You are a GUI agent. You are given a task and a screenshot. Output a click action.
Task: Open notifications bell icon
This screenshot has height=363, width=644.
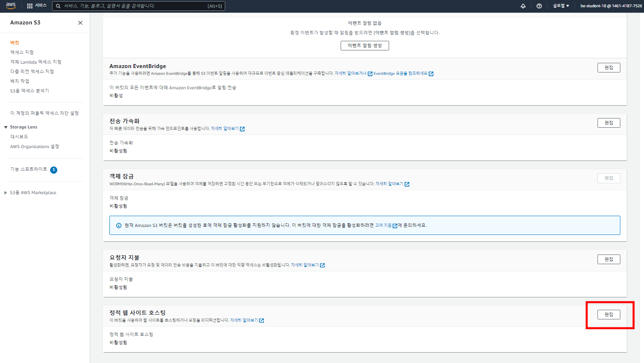pos(523,6)
